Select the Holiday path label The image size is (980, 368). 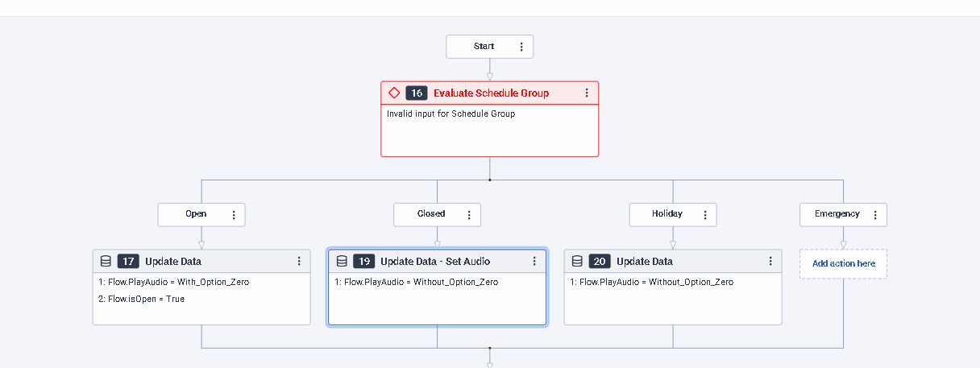coord(666,214)
